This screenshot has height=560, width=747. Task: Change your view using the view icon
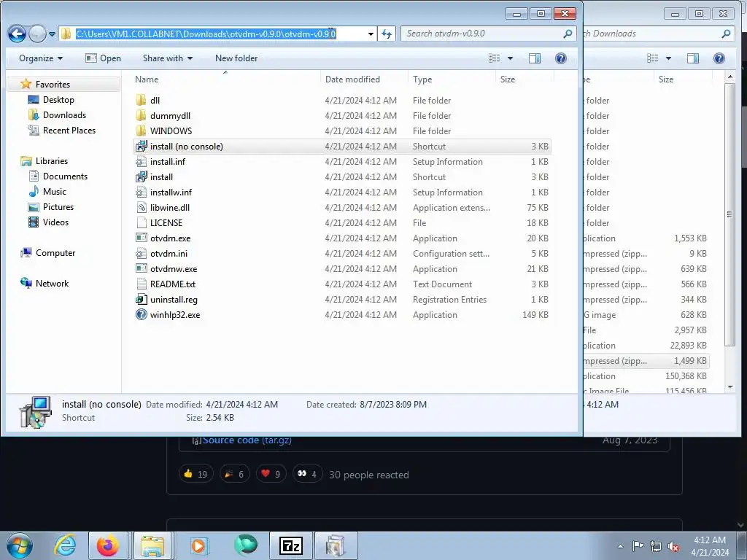point(495,58)
